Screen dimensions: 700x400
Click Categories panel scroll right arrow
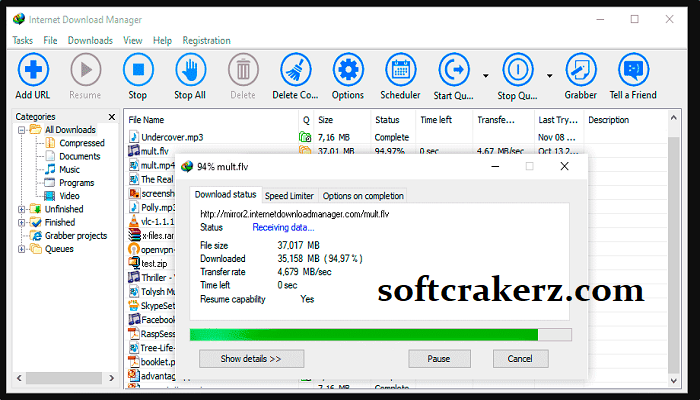(x=111, y=378)
